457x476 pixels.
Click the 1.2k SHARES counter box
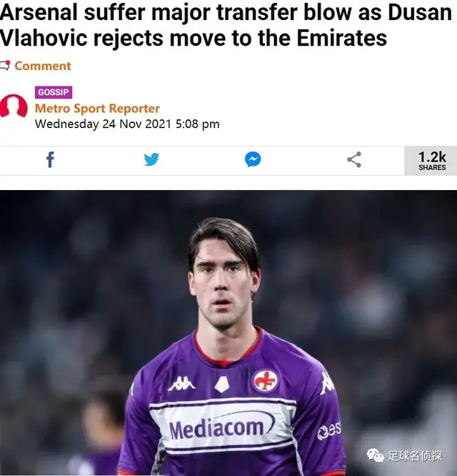[x=431, y=161]
